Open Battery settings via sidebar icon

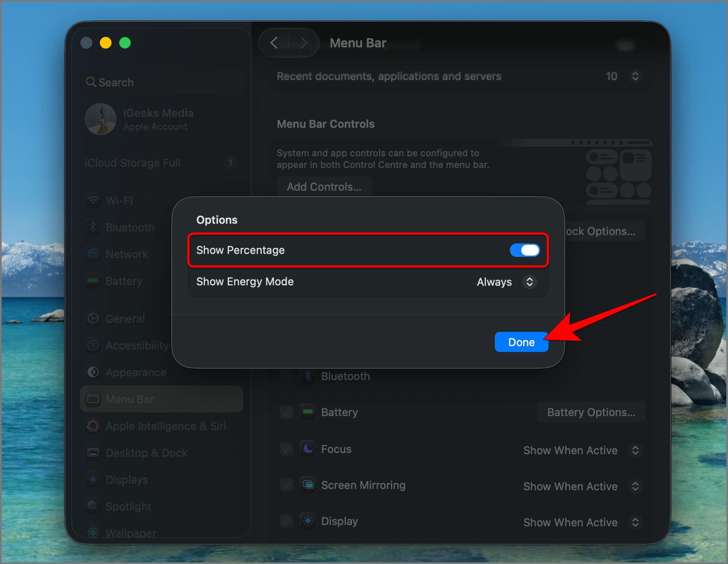click(x=93, y=281)
